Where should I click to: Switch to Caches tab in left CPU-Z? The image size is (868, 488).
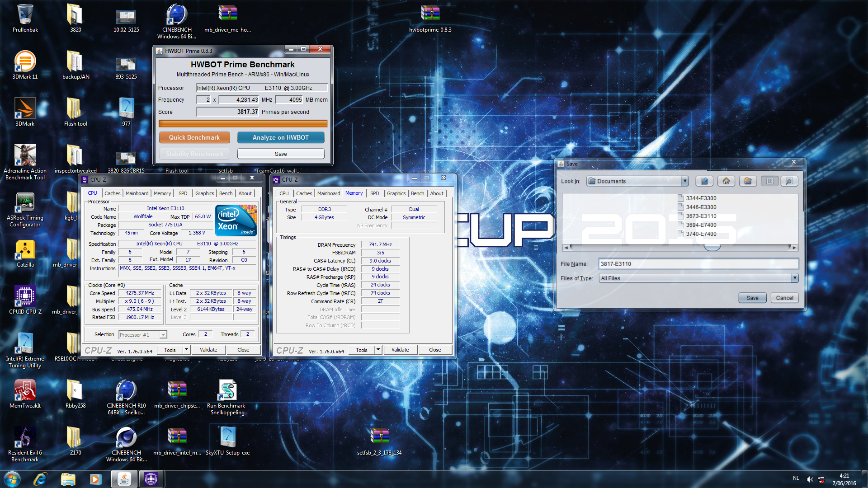coord(112,193)
